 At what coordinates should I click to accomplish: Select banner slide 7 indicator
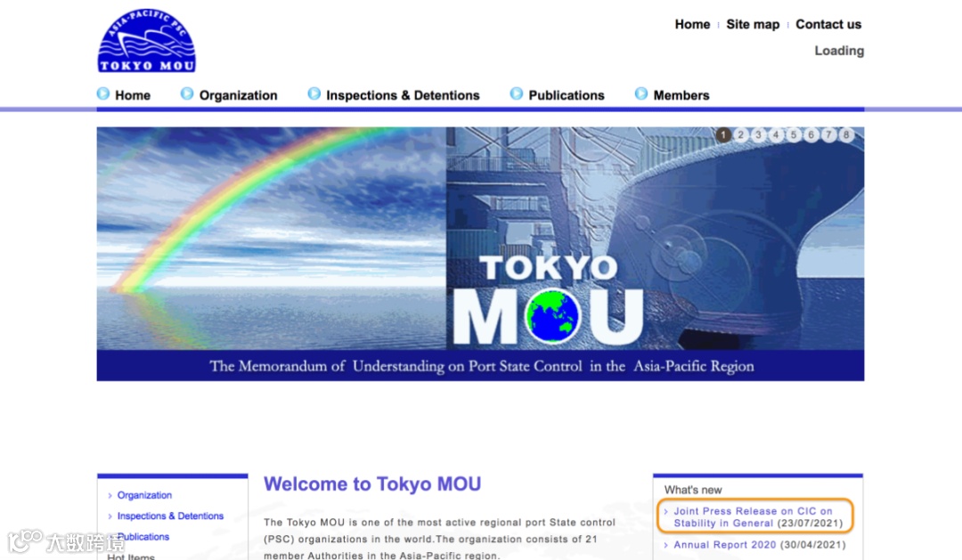click(x=829, y=135)
